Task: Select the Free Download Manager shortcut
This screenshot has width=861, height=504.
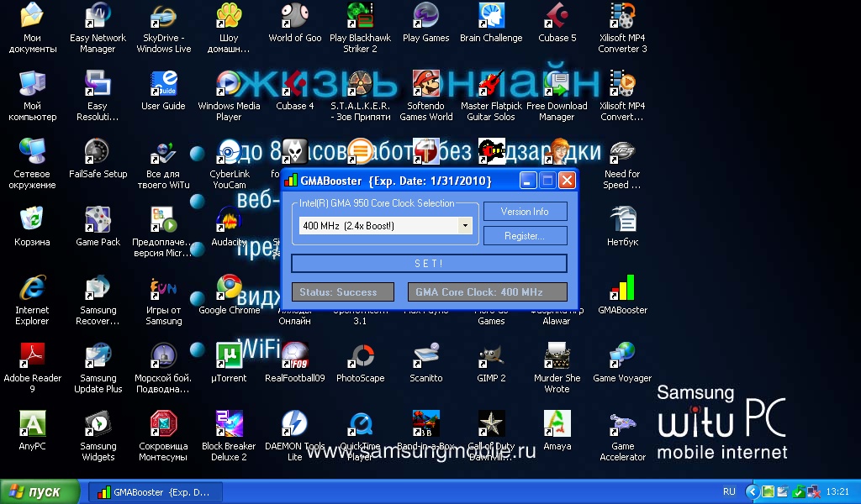Action: (557, 83)
